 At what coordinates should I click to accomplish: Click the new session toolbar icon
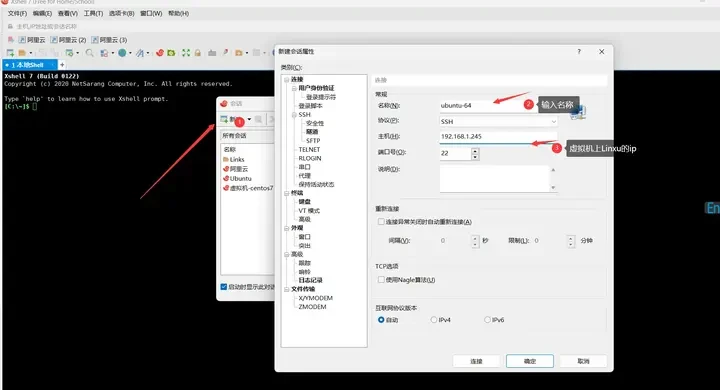tap(10, 53)
